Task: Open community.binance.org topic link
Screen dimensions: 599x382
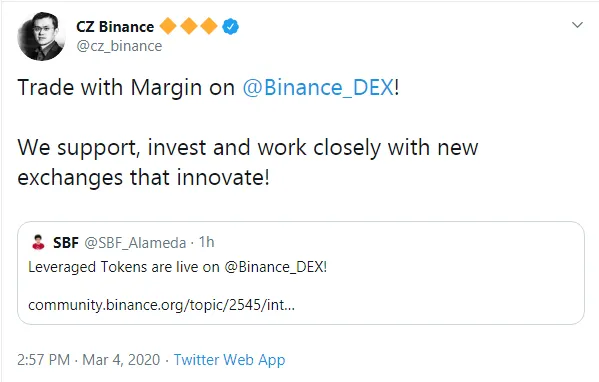Action: coord(162,305)
